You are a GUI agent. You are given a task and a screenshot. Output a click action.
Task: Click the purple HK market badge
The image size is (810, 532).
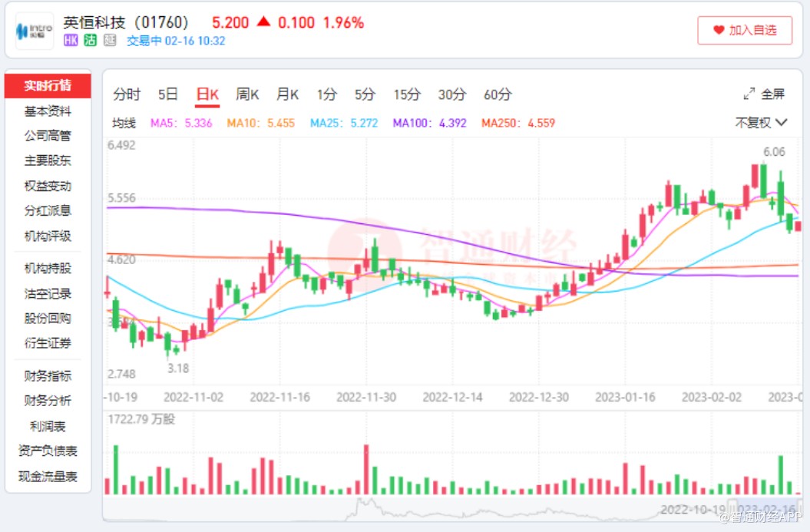[x=71, y=41]
